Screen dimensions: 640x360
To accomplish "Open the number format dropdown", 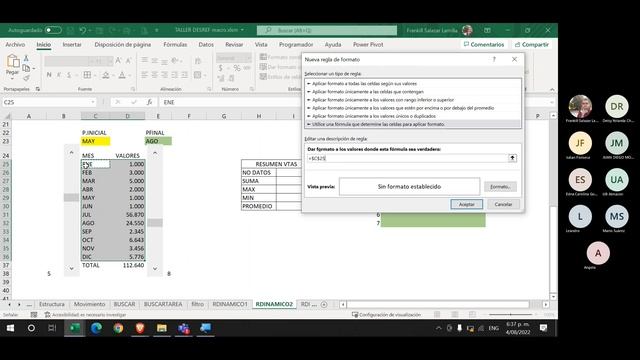I will pos(248,58).
